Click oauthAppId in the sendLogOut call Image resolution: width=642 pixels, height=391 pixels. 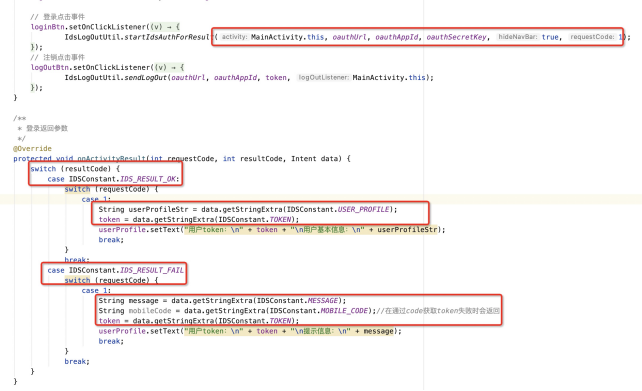pos(235,78)
